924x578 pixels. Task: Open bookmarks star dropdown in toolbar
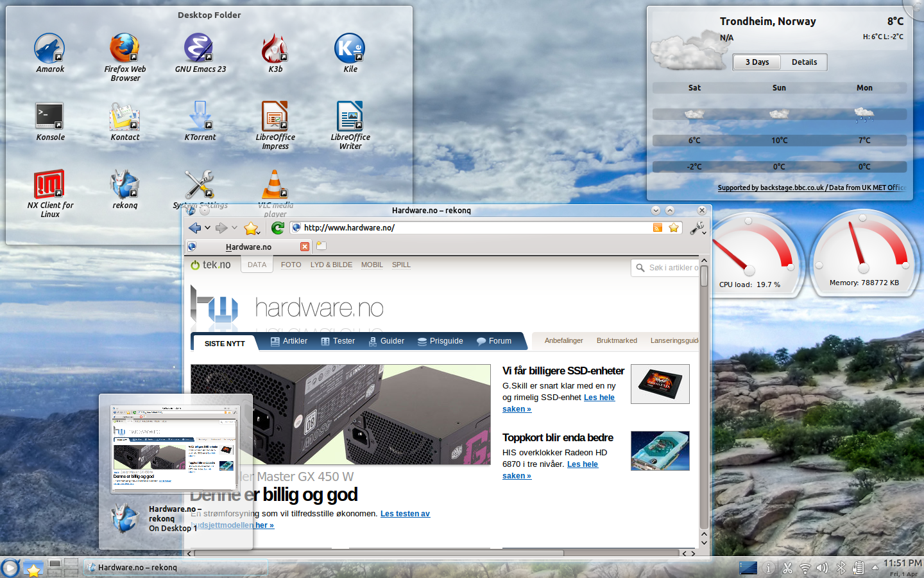(252, 228)
